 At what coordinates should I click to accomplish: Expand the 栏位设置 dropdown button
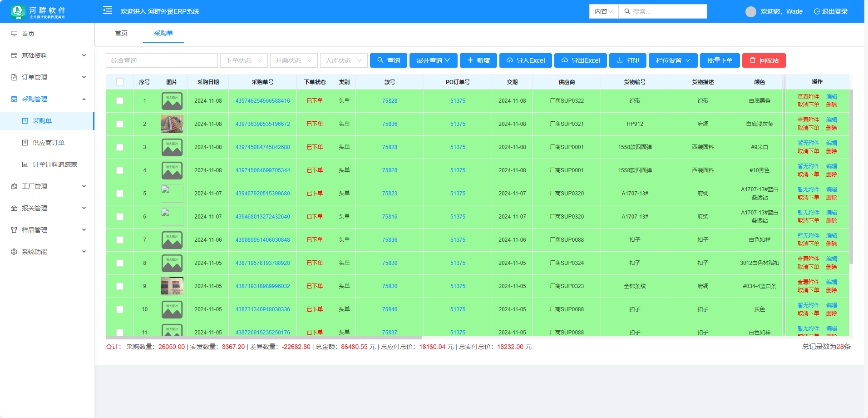673,60
